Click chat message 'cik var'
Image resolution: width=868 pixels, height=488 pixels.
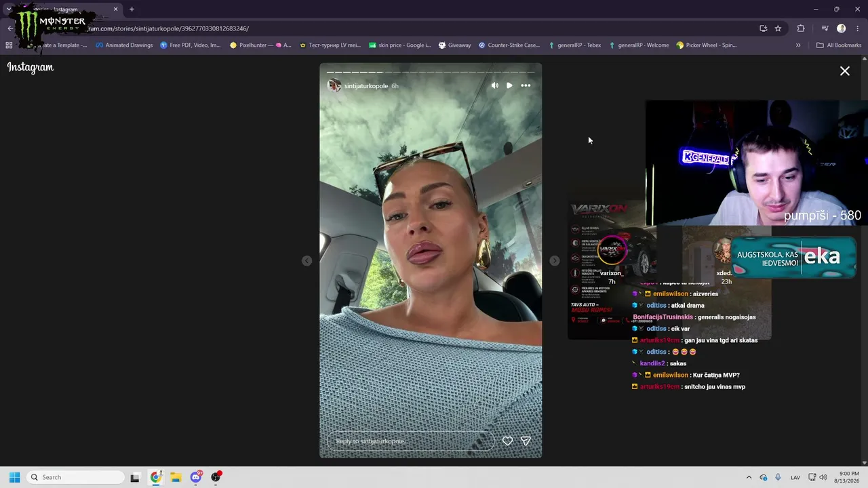(680, 329)
